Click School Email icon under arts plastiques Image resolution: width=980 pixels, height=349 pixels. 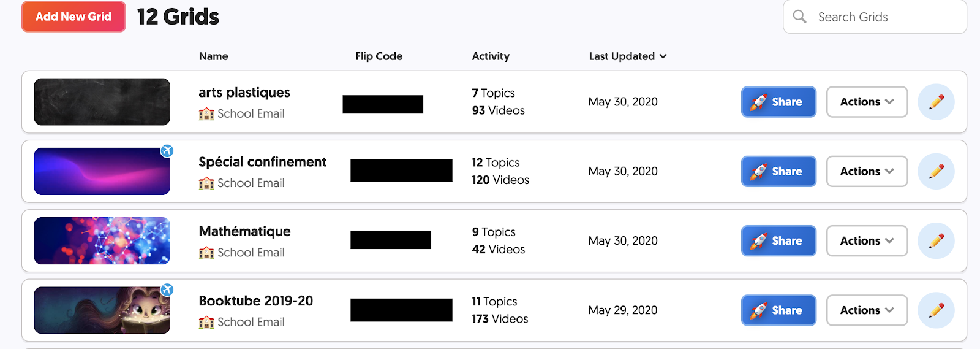(x=206, y=114)
